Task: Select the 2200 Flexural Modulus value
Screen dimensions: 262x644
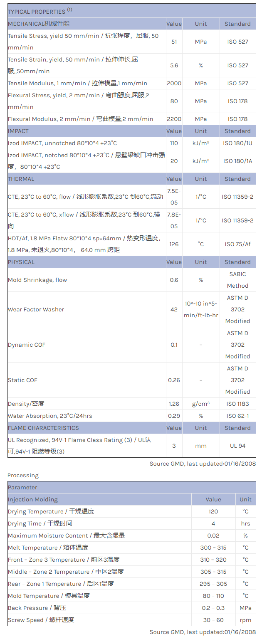Action: 174,119
